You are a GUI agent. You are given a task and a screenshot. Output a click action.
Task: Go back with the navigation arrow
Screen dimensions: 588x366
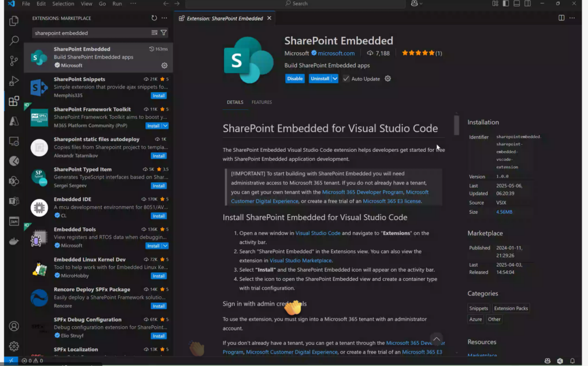[166, 3]
